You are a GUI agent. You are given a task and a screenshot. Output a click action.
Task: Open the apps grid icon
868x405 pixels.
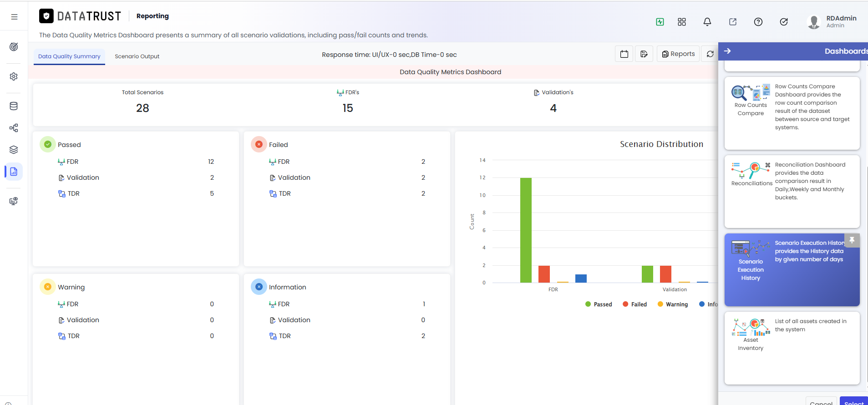[x=682, y=22]
